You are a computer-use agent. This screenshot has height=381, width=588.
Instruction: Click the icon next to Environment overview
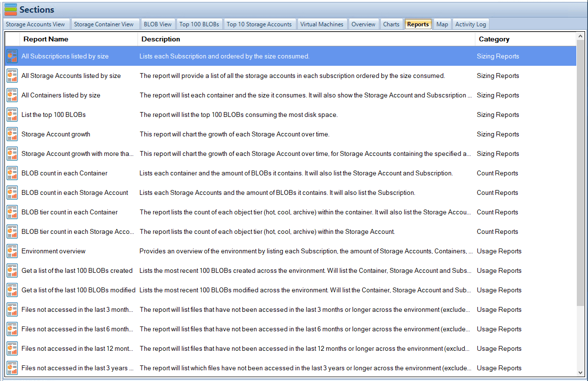click(12, 251)
